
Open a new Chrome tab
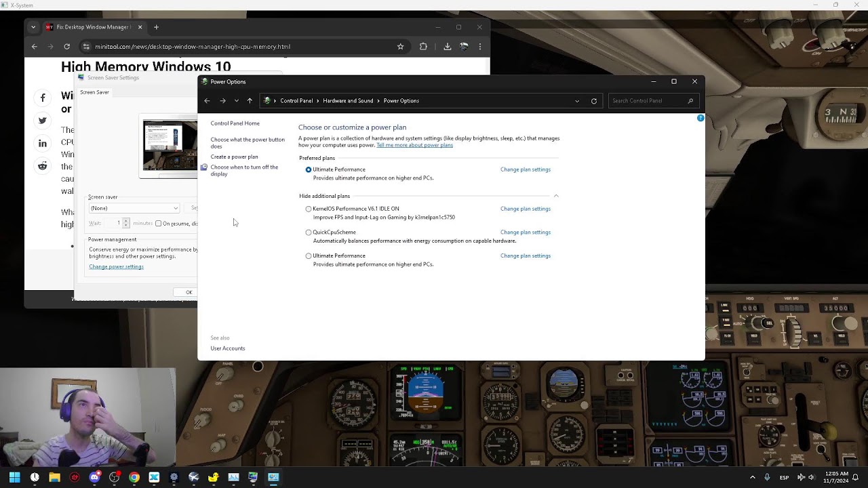click(x=156, y=27)
